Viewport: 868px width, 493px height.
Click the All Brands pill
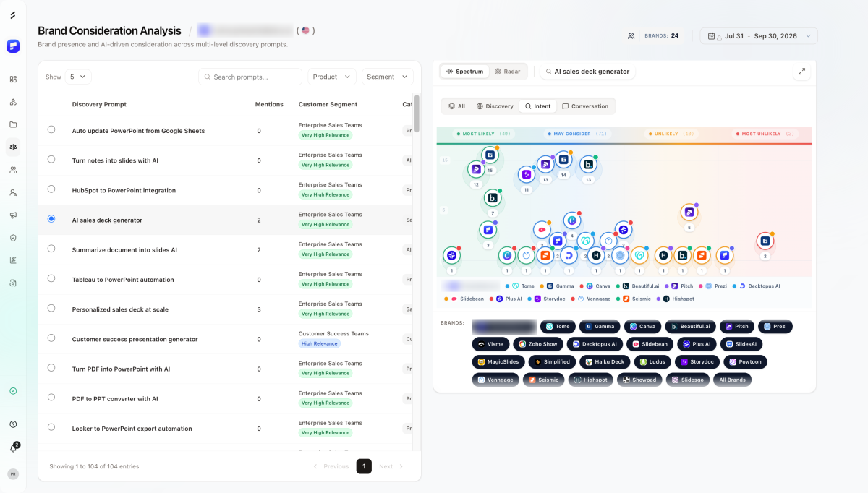(x=732, y=380)
